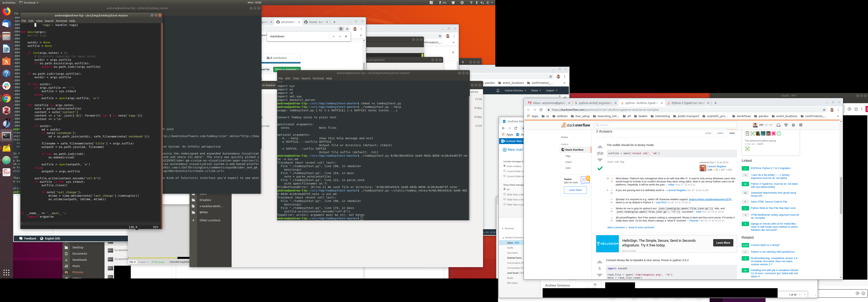Screen dimensions: 868x302
Task: Upvote the 358-vote accepted answer
Action: (600, 147)
